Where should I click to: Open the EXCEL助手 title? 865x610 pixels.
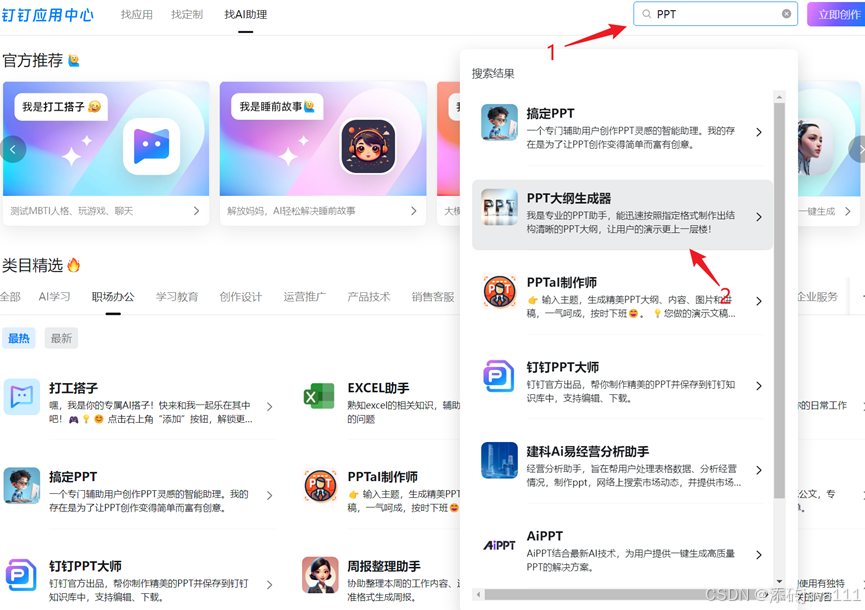(378, 388)
